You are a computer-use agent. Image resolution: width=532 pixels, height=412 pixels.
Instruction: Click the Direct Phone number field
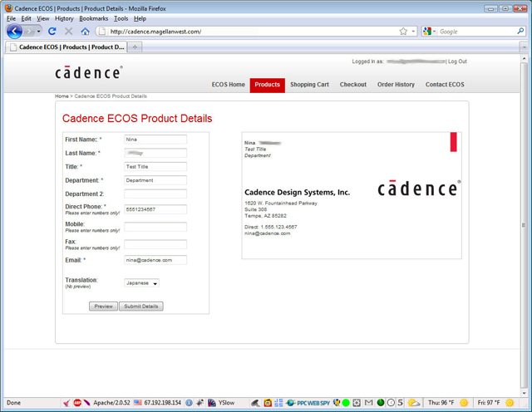(155, 209)
